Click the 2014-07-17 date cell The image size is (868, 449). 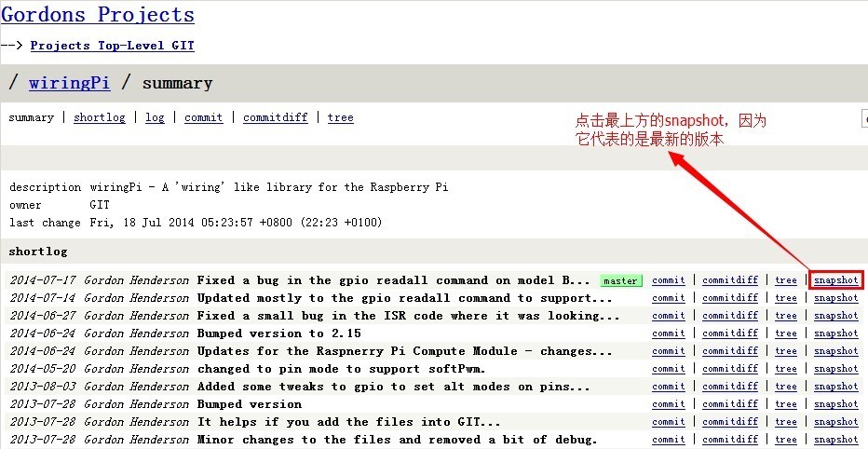[43, 280]
